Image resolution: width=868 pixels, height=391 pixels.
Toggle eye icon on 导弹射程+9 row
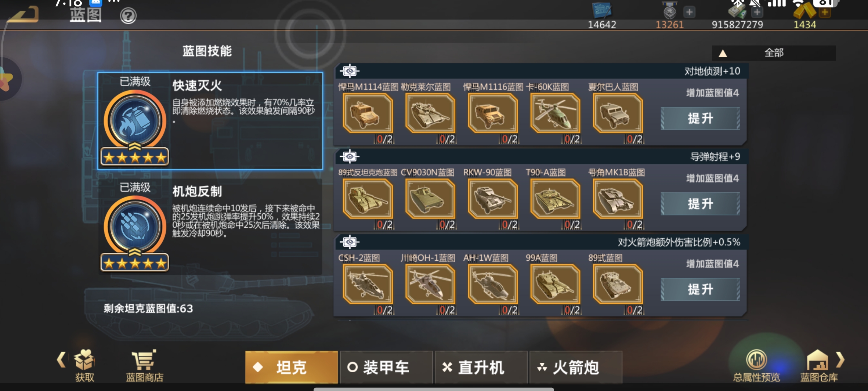[x=350, y=156]
